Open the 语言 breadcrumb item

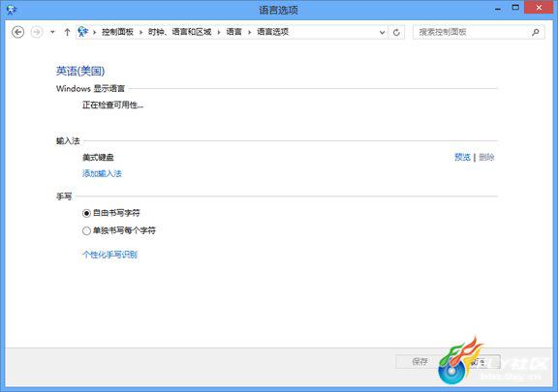click(x=233, y=32)
